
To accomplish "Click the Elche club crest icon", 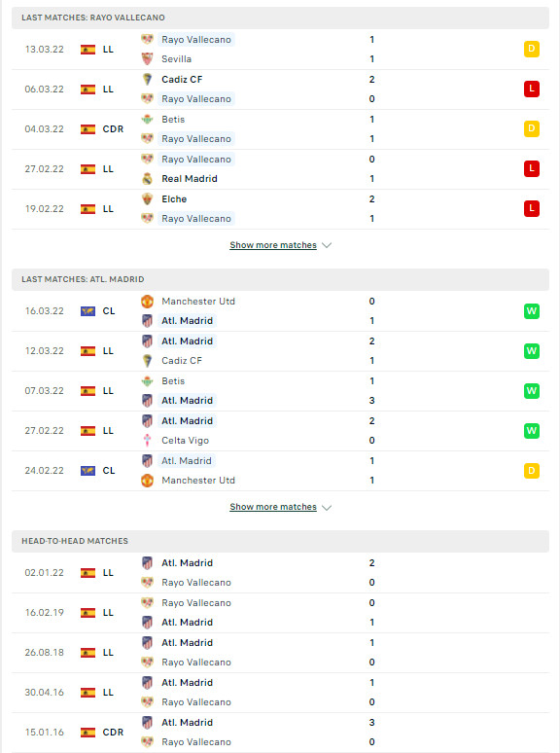I will click(x=148, y=198).
